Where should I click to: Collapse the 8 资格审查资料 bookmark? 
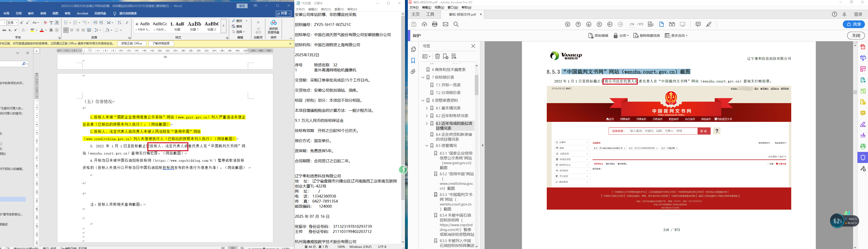click(x=423, y=100)
